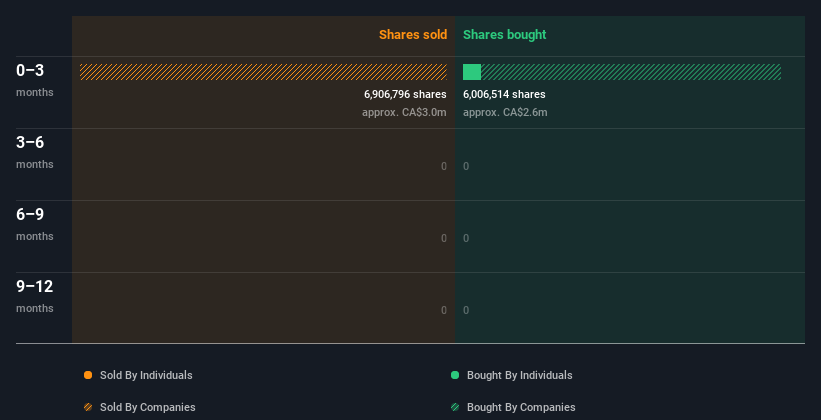Select the Bought By Companies legend label
This screenshot has width=821, height=420.
coord(521,407)
